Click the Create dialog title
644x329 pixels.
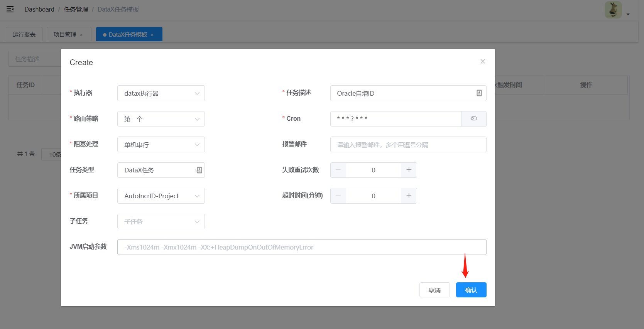coord(81,62)
